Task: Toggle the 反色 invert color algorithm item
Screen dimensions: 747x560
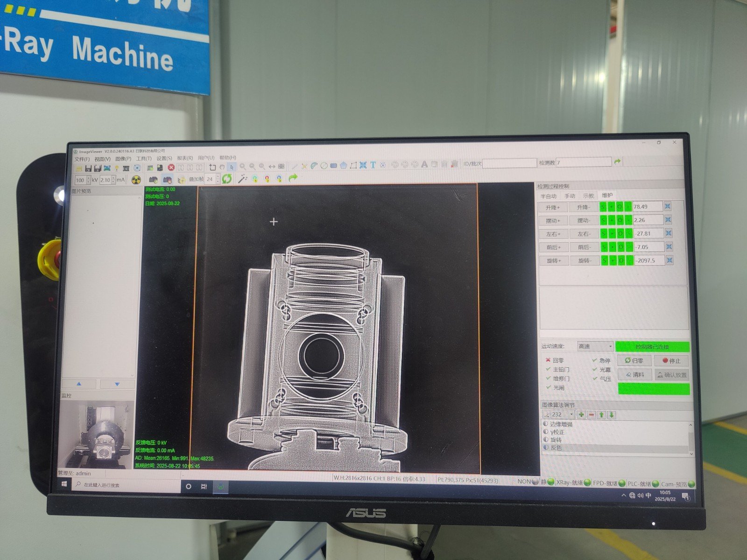Action: (x=556, y=448)
